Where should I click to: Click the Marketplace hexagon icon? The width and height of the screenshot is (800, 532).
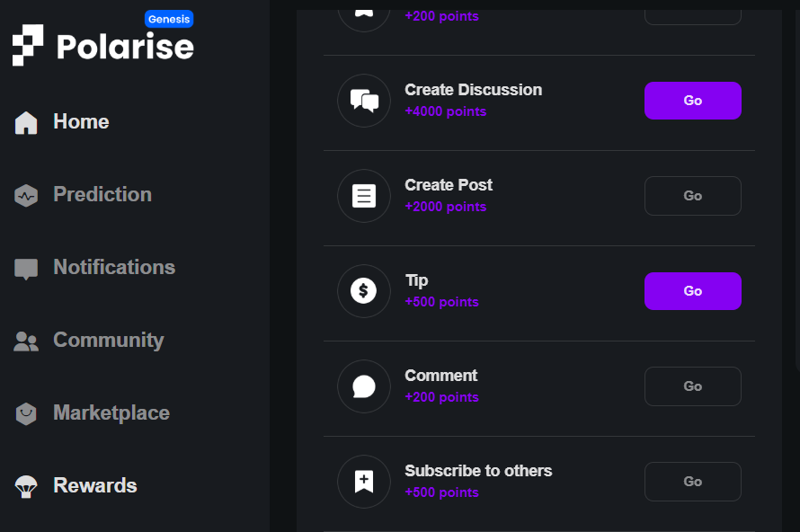click(26, 413)
